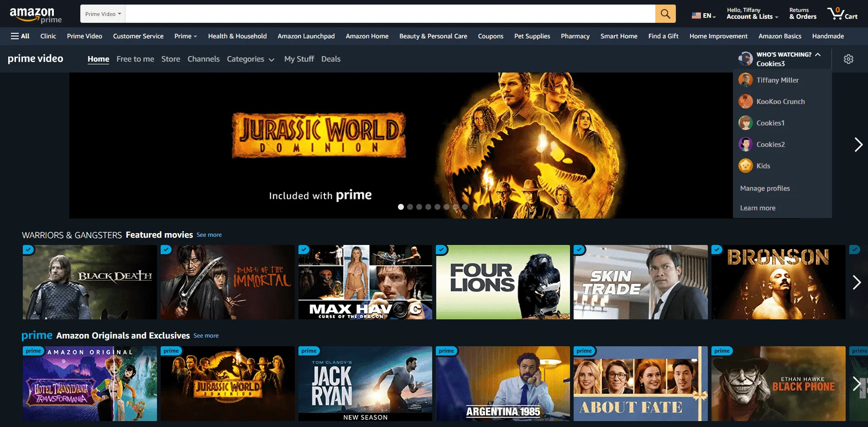The width and height of the screenshot is (868, 427).
Task: Open the My Stuff tab
Action: 299,59
